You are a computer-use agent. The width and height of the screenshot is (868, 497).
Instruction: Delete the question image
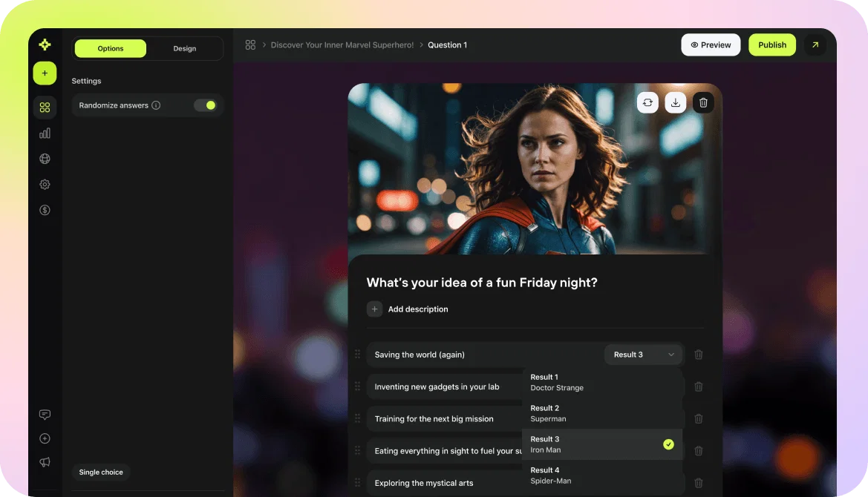[703, 103]
